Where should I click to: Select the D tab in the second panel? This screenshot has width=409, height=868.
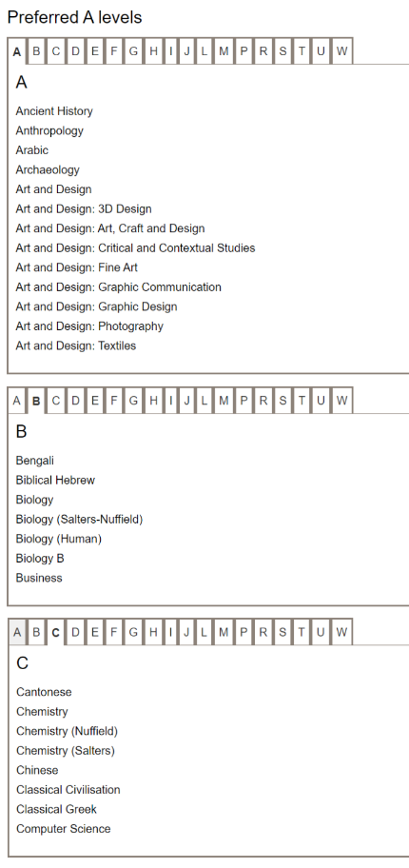(x=75, y=401)
